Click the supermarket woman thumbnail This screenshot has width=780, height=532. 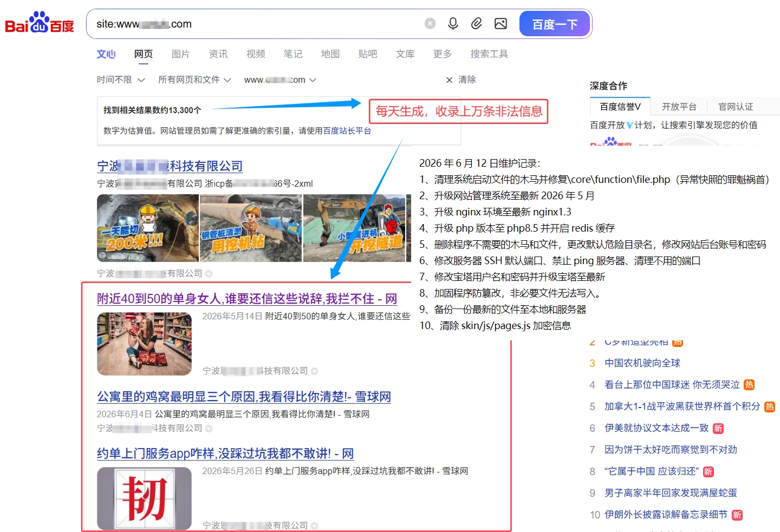tap(144, 344)
